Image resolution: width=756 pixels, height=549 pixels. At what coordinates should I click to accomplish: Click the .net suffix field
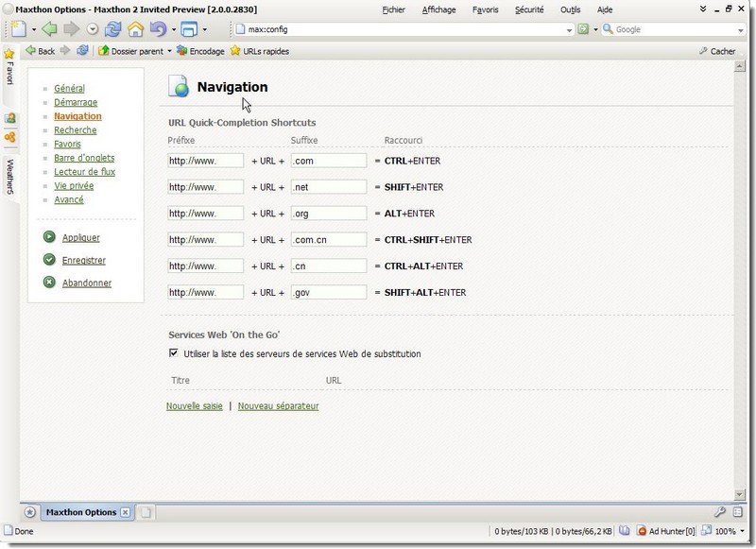(x=329, y=187)
